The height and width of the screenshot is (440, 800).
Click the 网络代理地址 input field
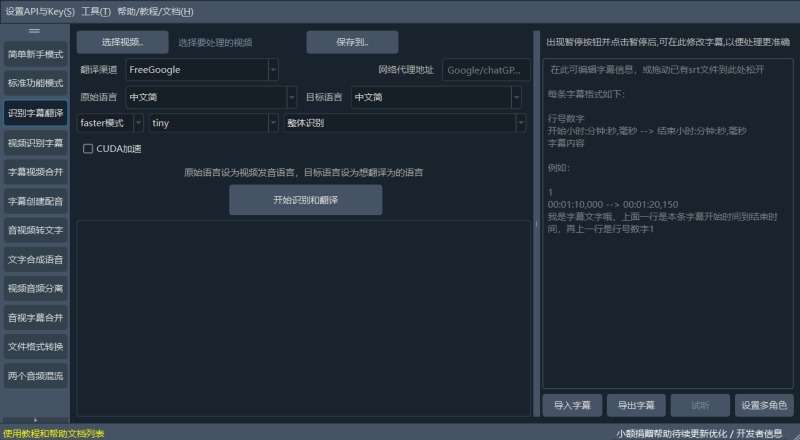[x=486, y=70]
